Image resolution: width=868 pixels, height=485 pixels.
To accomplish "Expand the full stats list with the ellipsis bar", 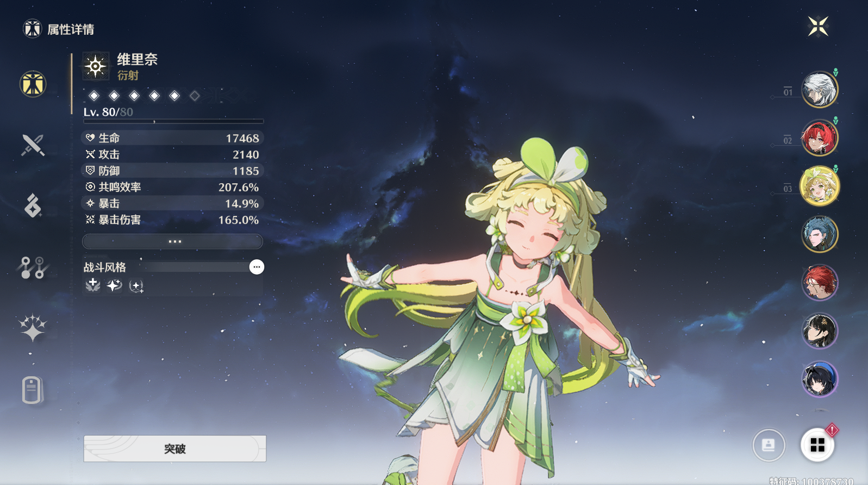I will tap(172, 241).
